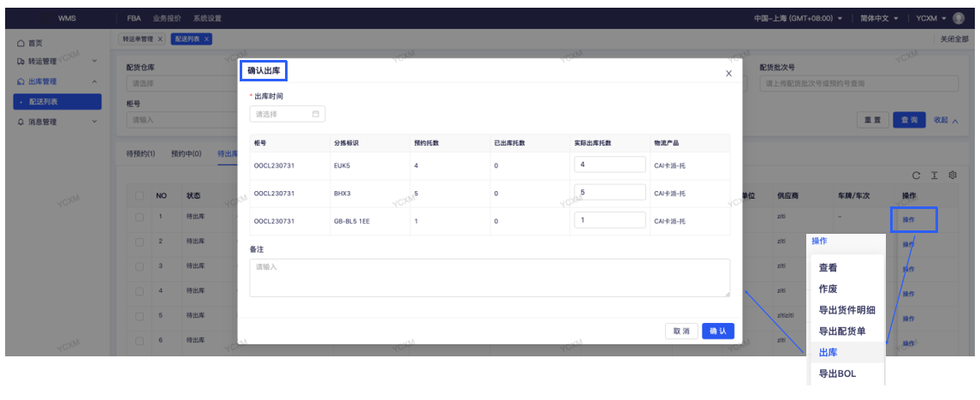980x400 pixels.
Task: Click the calendar icon in 出库时间 field
Action: [316, 114]
